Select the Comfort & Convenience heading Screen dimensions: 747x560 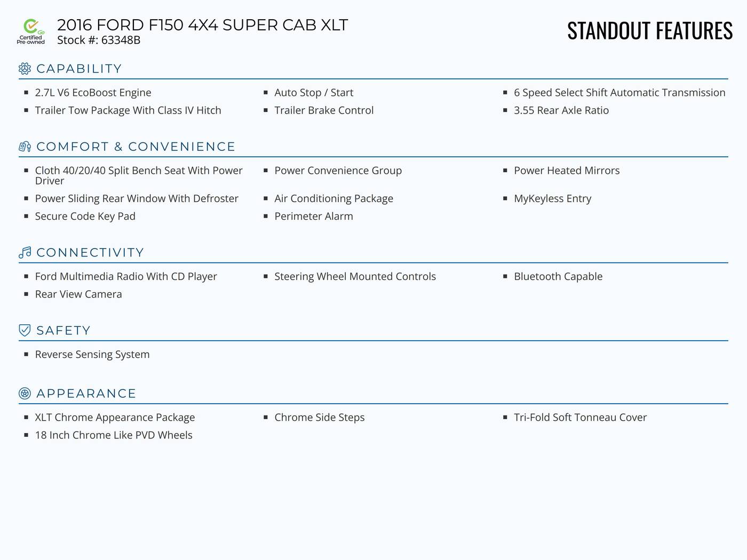click(x=136, y=147)
